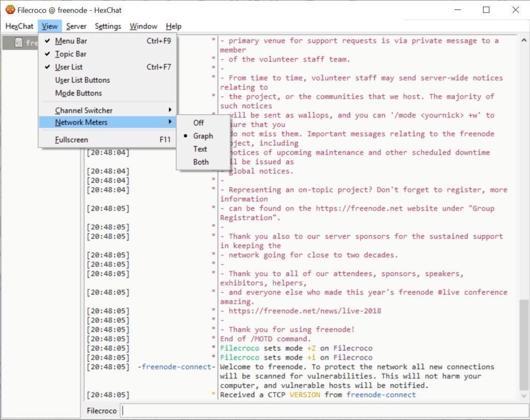530x420 pixels.
Task: Click the message input field
Action: (325, 411)
